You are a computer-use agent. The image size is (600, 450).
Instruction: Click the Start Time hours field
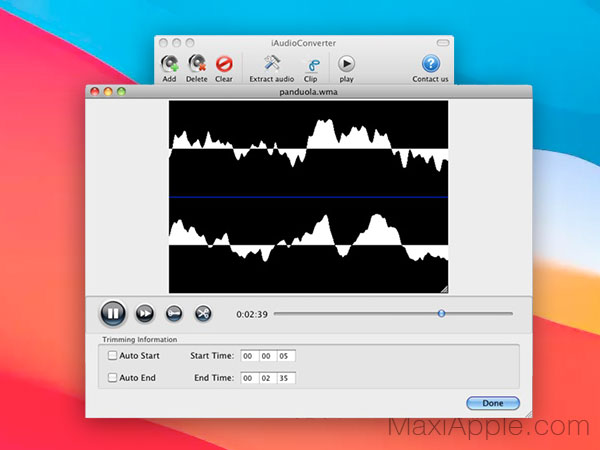tap(249, 356)
